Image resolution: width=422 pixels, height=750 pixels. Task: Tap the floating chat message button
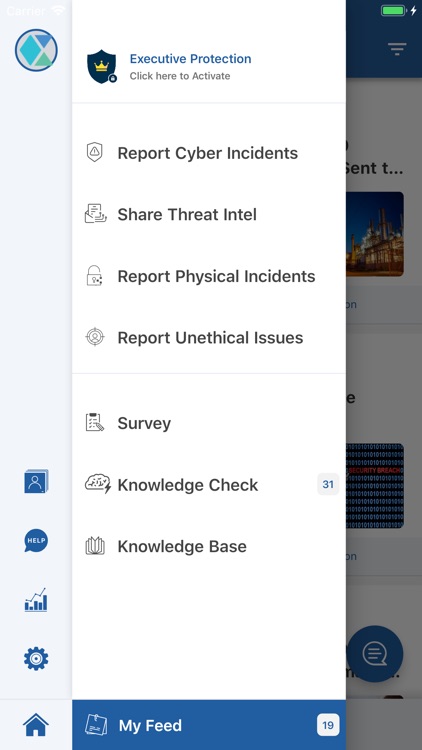(375, 653)
